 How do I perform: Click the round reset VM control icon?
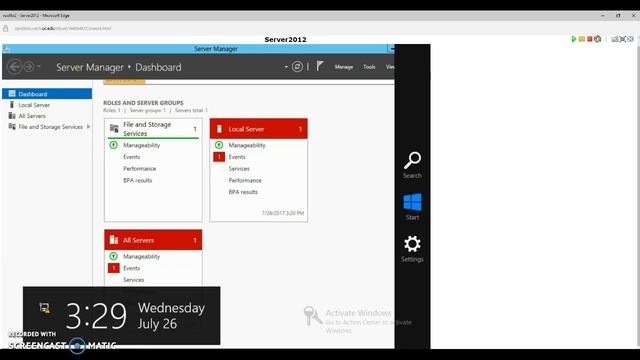[x=598, y=39]
